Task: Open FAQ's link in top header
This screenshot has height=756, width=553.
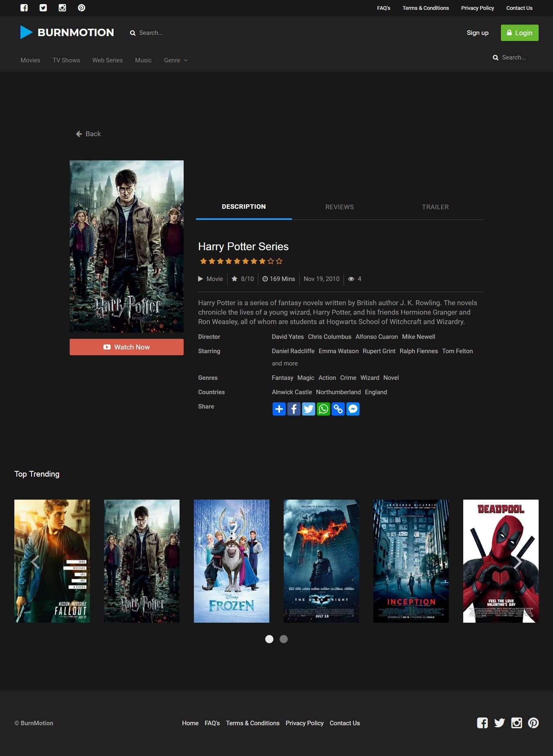Action: (384, 8)
